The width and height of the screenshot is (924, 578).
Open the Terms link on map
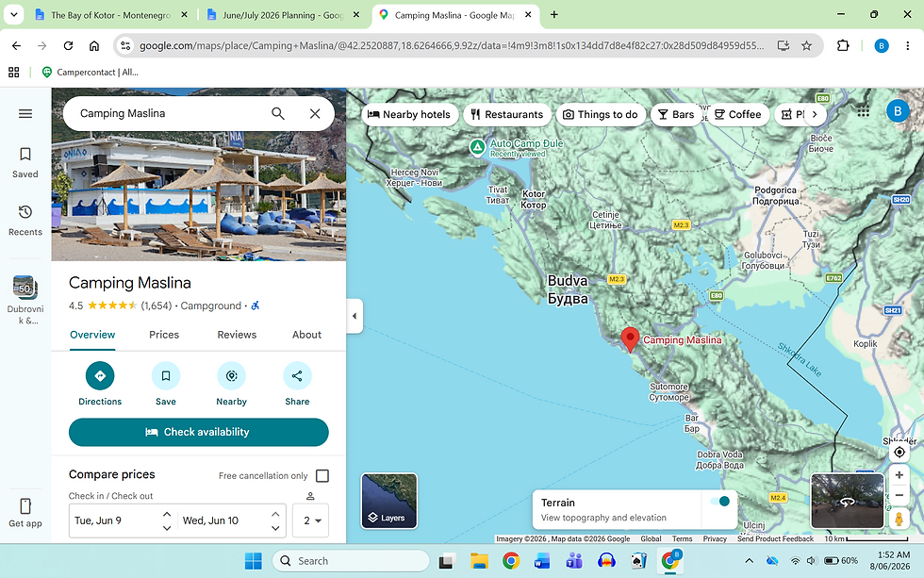(682, 538)
